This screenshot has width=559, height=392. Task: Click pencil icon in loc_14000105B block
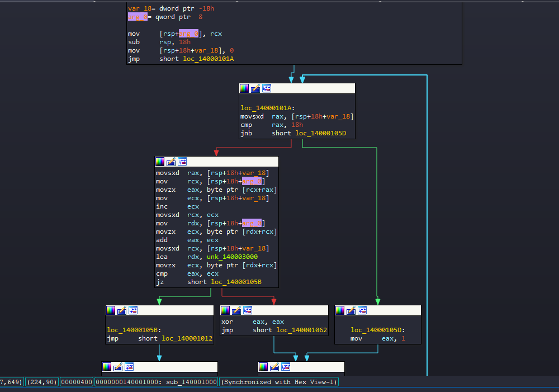click(122, 310)
